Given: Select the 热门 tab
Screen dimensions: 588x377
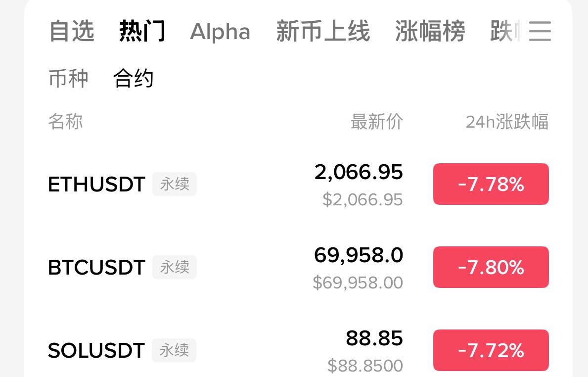Looking at the screenshot, I should (x=142, y=31).
